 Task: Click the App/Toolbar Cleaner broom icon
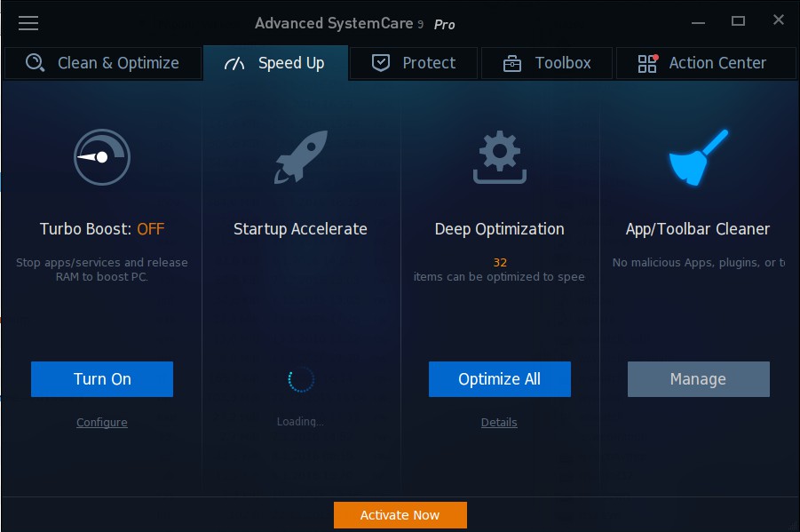click(x=699, y=156)
